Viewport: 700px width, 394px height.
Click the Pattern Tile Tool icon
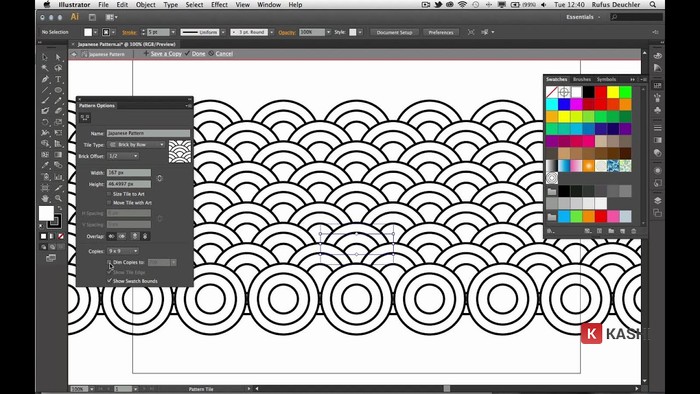(x=85, y=118)
